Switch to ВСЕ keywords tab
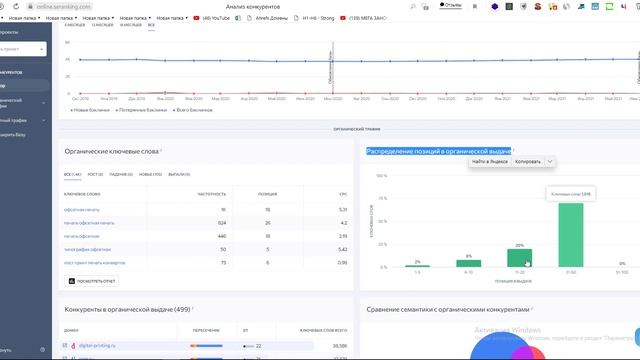Viewport: 640px width, 360px height. pos(72,174)
